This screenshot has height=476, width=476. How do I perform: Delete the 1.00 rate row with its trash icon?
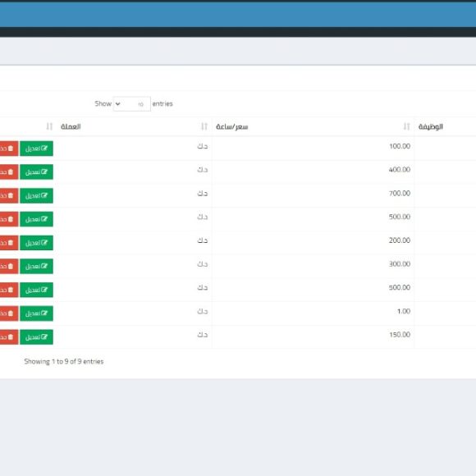tap(11, 314)
